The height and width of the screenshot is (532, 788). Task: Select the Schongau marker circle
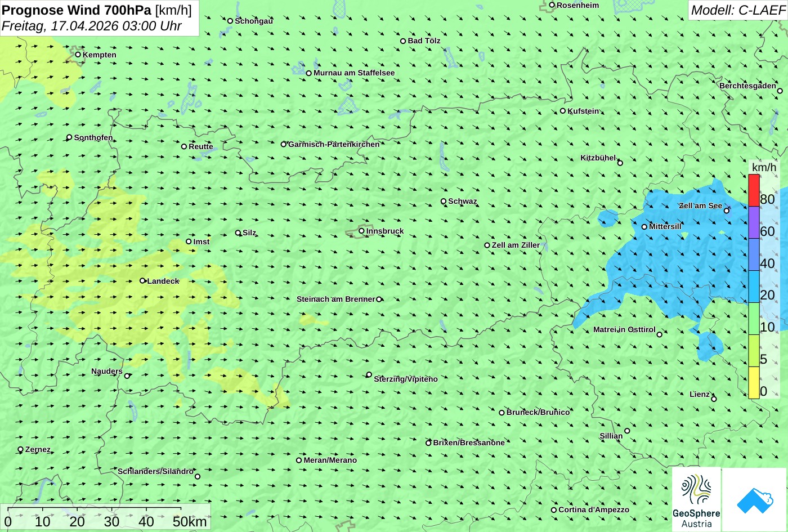[x=230, y=21]
